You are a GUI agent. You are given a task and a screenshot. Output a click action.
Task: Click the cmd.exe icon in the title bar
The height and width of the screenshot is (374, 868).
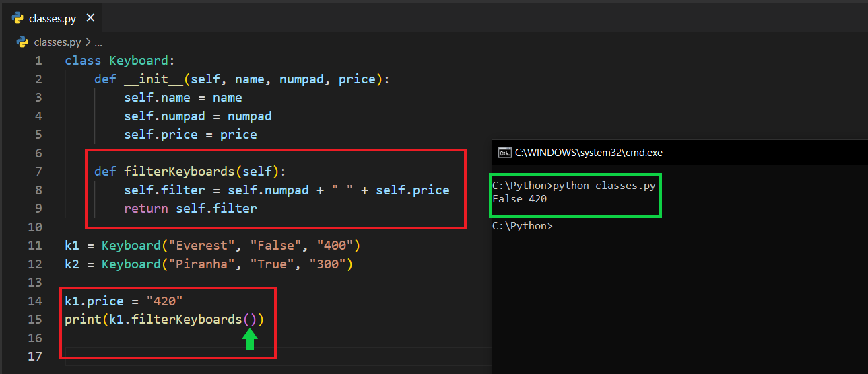(504, 153)
